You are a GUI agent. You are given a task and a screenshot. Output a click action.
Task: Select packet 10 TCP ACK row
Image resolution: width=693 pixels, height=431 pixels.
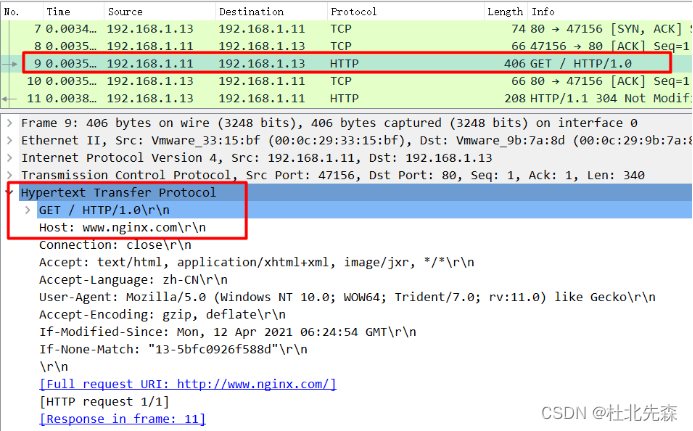[346, 81]
